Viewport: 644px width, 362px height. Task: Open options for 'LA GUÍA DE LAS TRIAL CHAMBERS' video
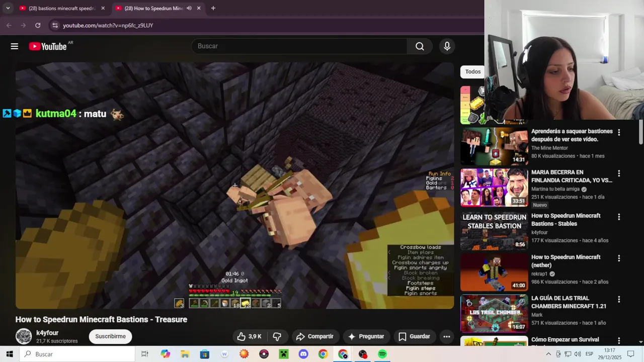[619, 299]
